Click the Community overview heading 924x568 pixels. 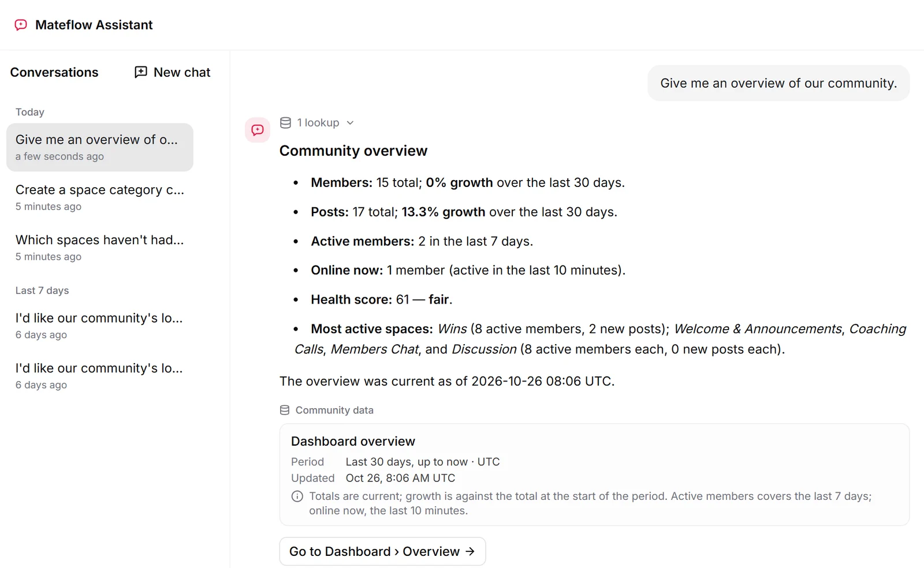pyautogui.click(x=353, y=151)
